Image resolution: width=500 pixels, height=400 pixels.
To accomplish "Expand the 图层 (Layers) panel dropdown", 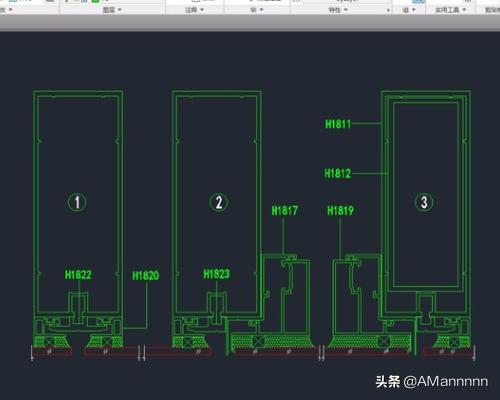I will point(112,10).
